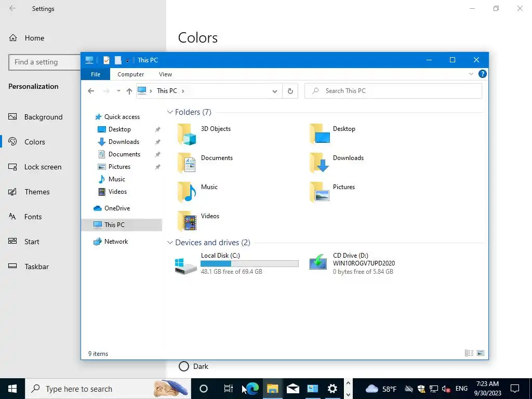Open the Desktop folder in Folders section
Image resolution: width=532 pixels, height=399 pixels.
[333, 134]
